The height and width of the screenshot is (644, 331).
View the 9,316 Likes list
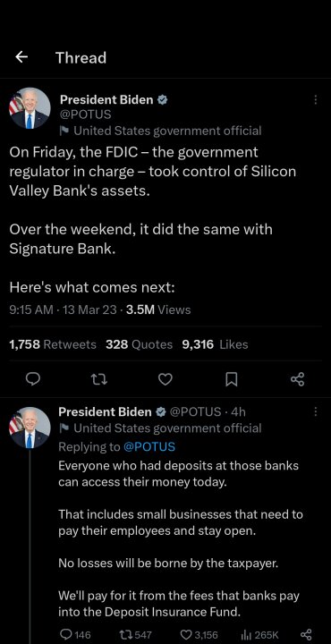click(216, 344)
